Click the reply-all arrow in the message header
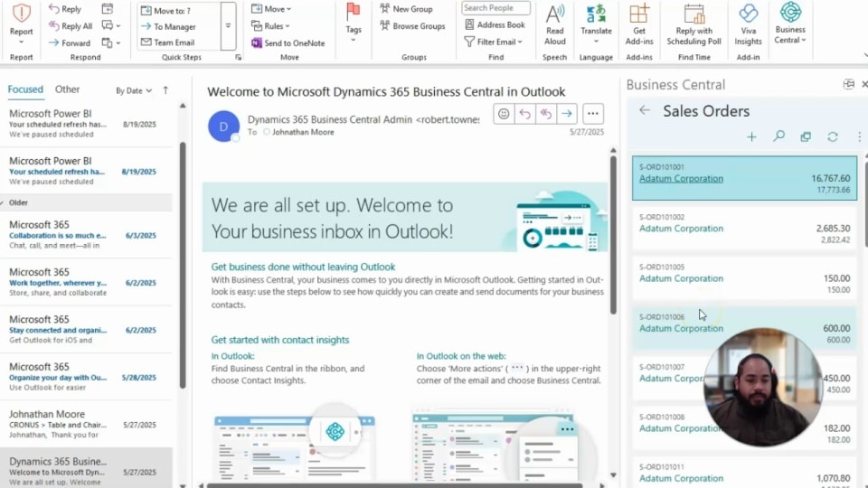 (546, 114)
